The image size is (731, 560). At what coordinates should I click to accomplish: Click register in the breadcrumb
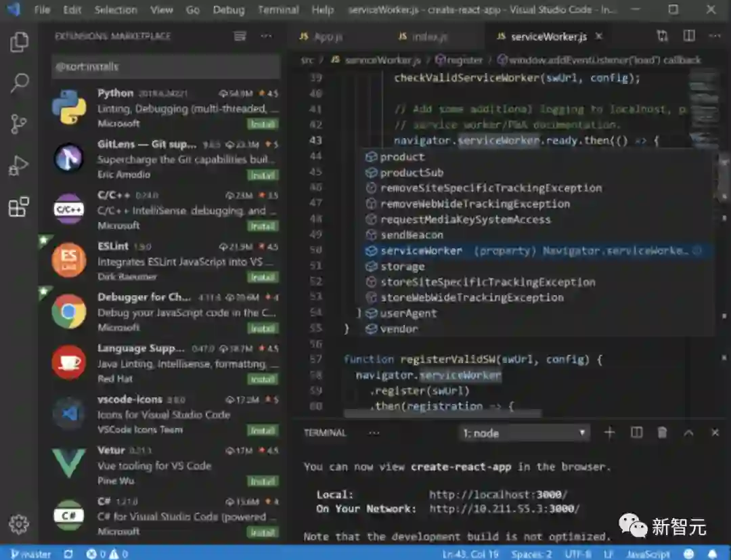(x=459, y=60)
